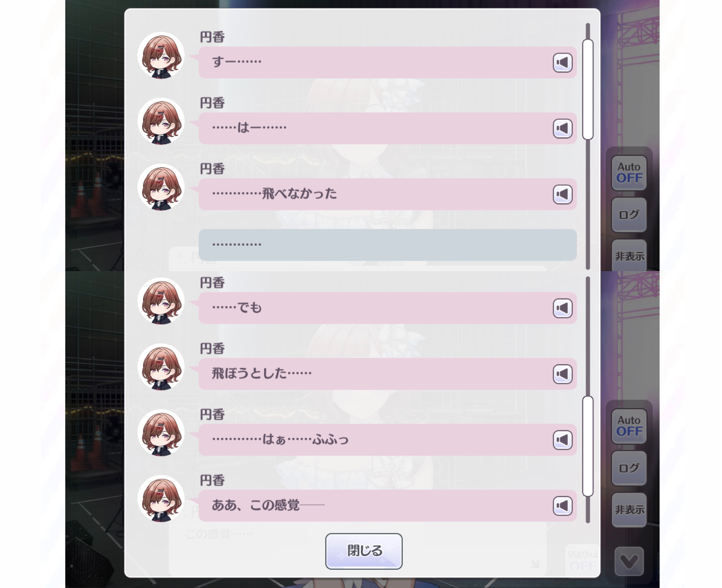The width and height of the screenshot is (722, 588).
Task: Toggle the upper Auto OFF button
Action: coord(629,173)
